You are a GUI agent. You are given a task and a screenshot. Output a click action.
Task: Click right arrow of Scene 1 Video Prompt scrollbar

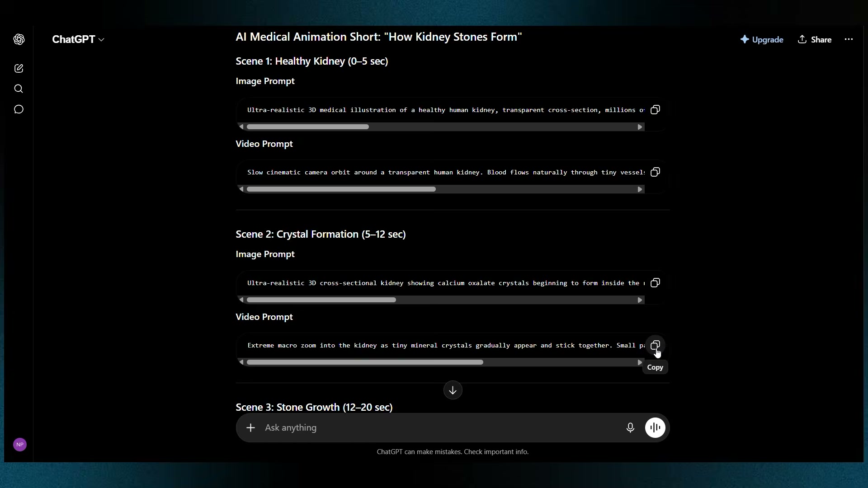point(640,189)
